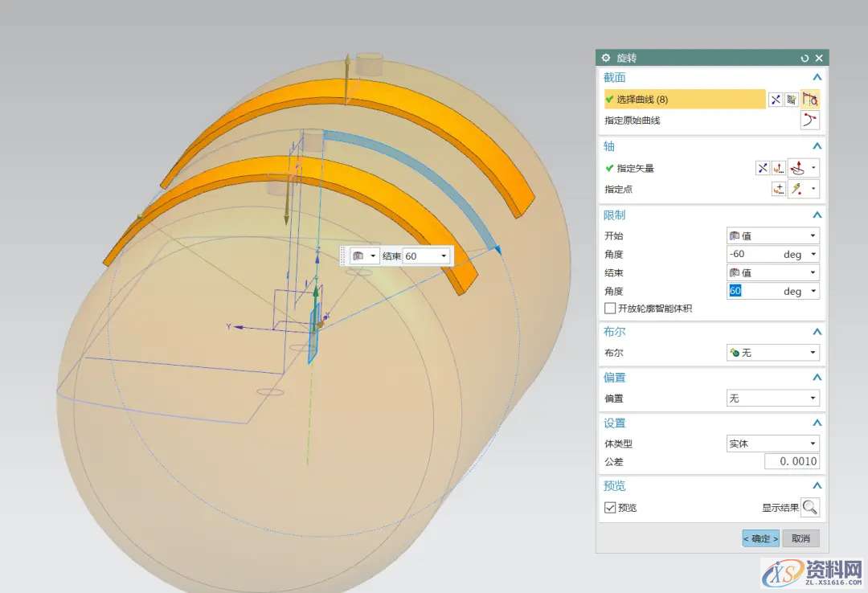Open the 布尔 dropdown showing 无
This screenshot has height=593, width=868.
[772, 353]
